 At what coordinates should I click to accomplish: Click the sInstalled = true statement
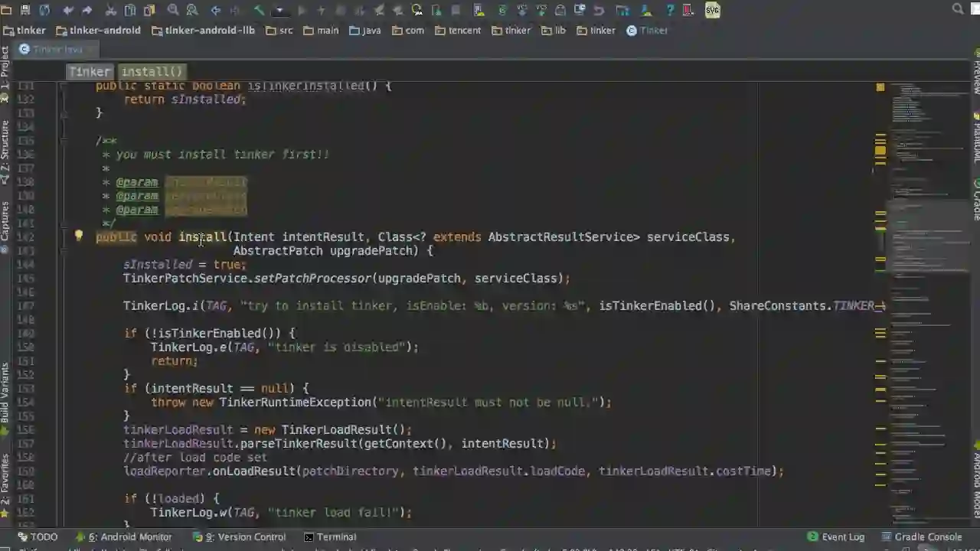click(x=185, y=264)
